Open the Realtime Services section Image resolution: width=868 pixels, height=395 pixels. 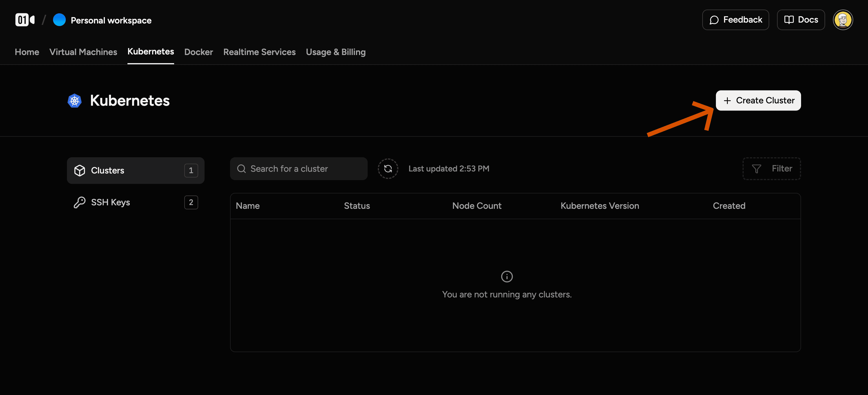(260, 52)
